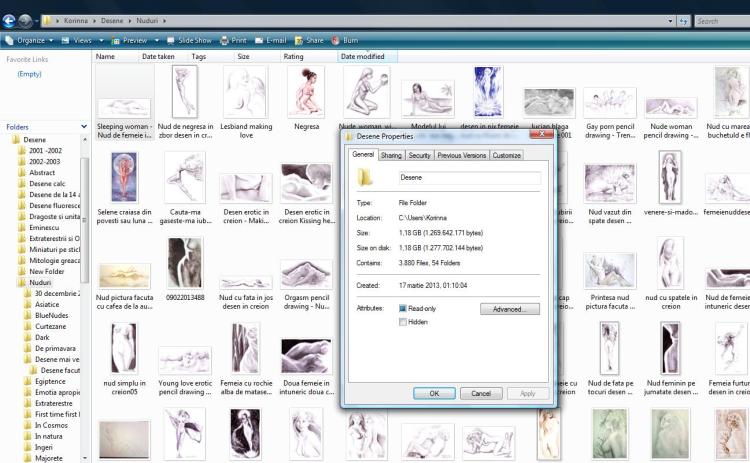Viewport: 750px width, 463px height.
Task: Go to Korinna in the breadcrumb
Action: point(76,21)
